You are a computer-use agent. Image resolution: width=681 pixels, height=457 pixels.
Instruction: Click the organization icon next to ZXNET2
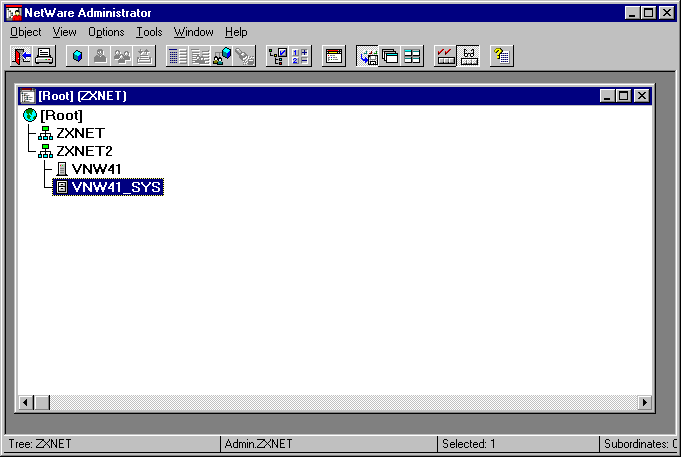click(45, 151)
